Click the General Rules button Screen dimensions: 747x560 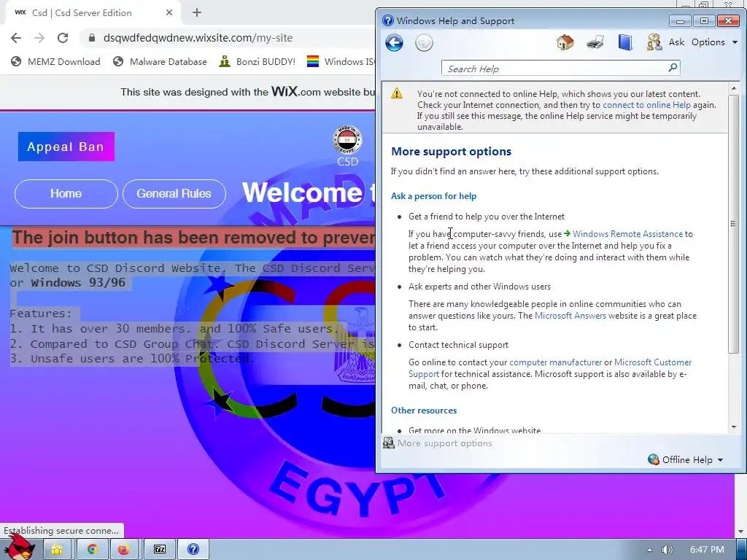pyautogui.click(x=174, y=194)
